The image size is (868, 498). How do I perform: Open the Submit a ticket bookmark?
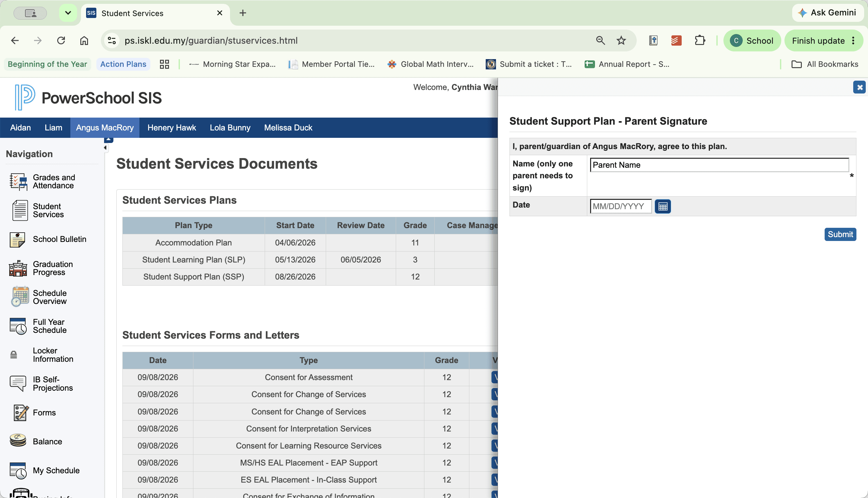pyautogui.click(x=529, y=64)
